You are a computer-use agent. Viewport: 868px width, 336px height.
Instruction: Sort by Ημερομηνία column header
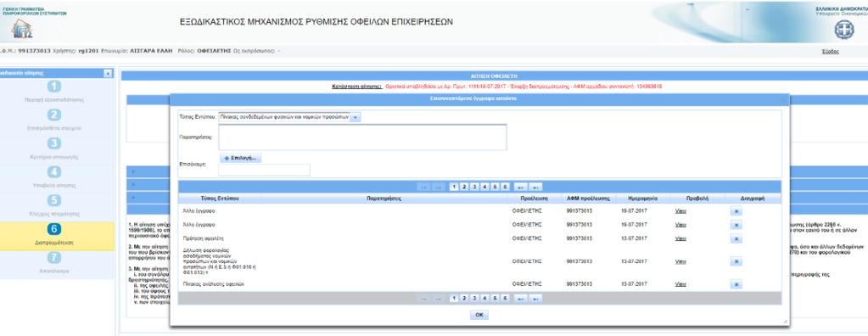point(642,198)
